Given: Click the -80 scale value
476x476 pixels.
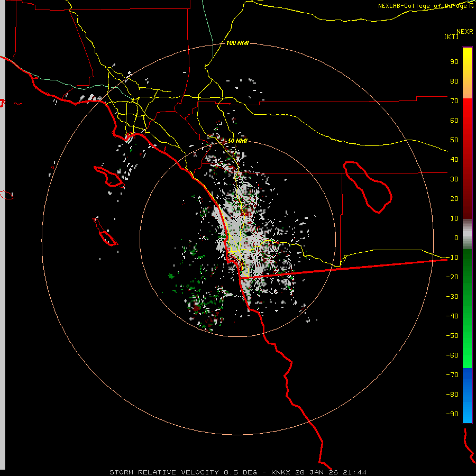Looking at the screenshot, I should [x=452, y=395].
